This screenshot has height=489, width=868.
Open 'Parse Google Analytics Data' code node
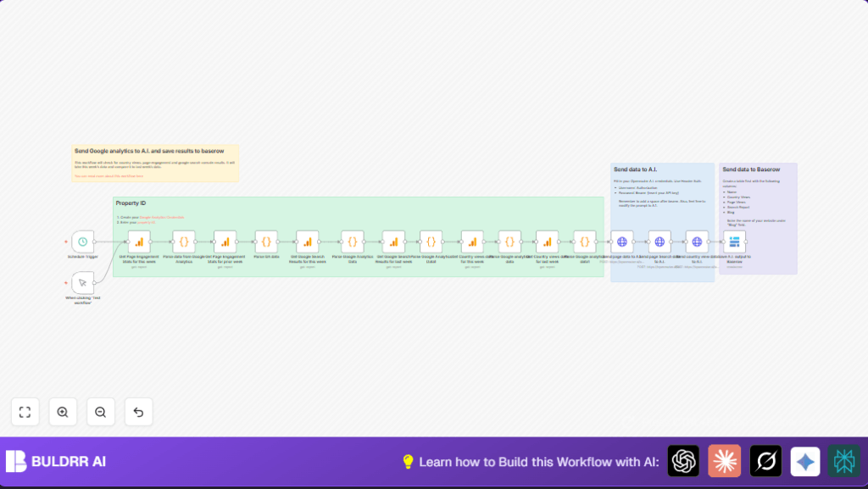click(x=352, y=242)
